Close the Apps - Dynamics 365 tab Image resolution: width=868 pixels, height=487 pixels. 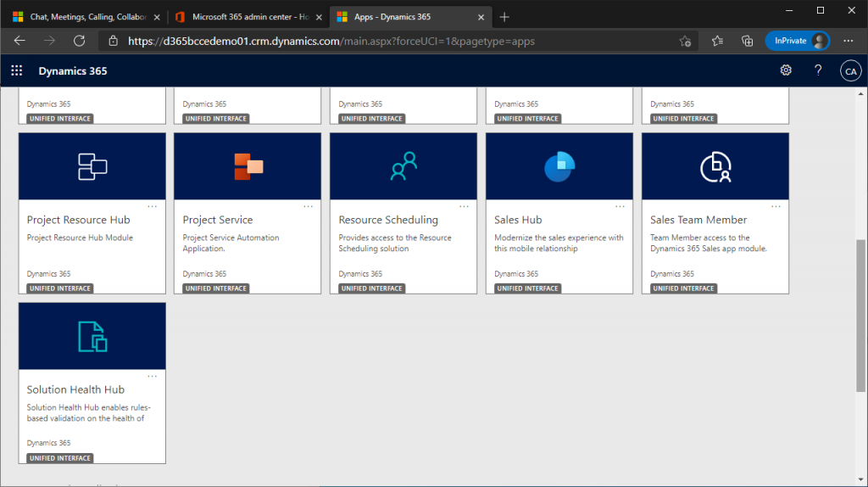coord(481,17)
